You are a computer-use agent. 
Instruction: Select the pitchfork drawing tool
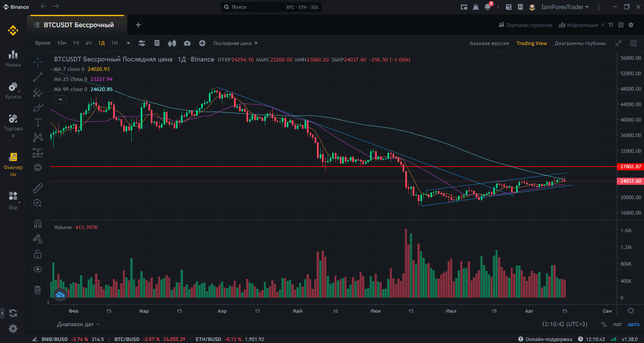point(38,92)
